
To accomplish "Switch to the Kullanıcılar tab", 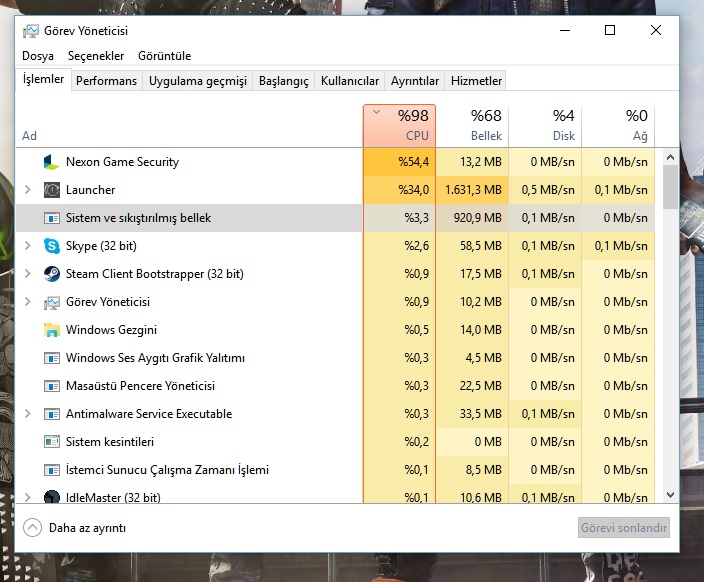I will (x=350, y=81).
